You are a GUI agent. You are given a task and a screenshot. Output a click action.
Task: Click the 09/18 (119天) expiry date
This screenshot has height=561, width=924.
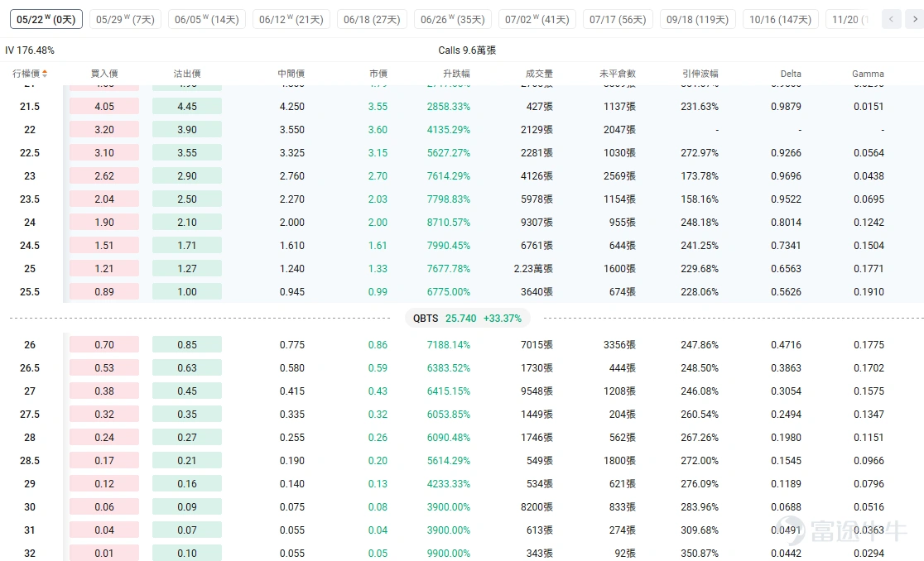[697, 19]
